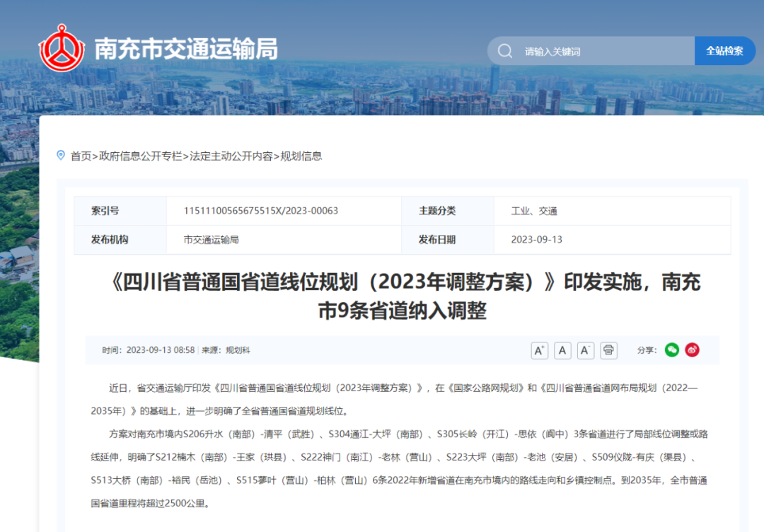The image size is (764, 532).
Task: Share article via Weibo icon
Action: [692, 349]
